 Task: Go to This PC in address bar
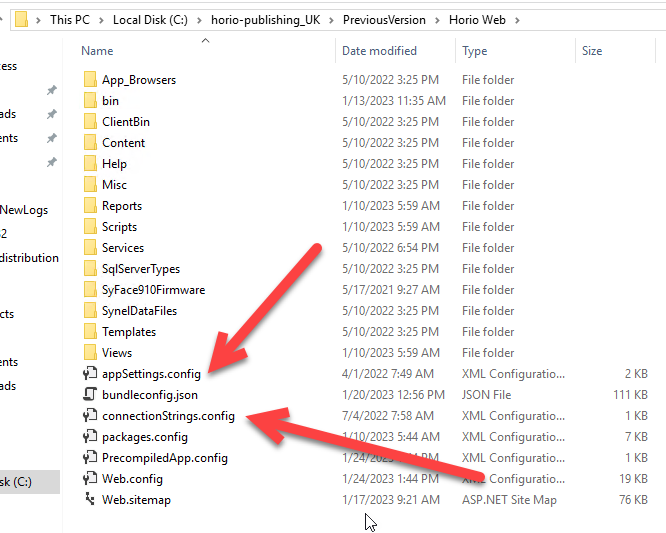(70, 20)
